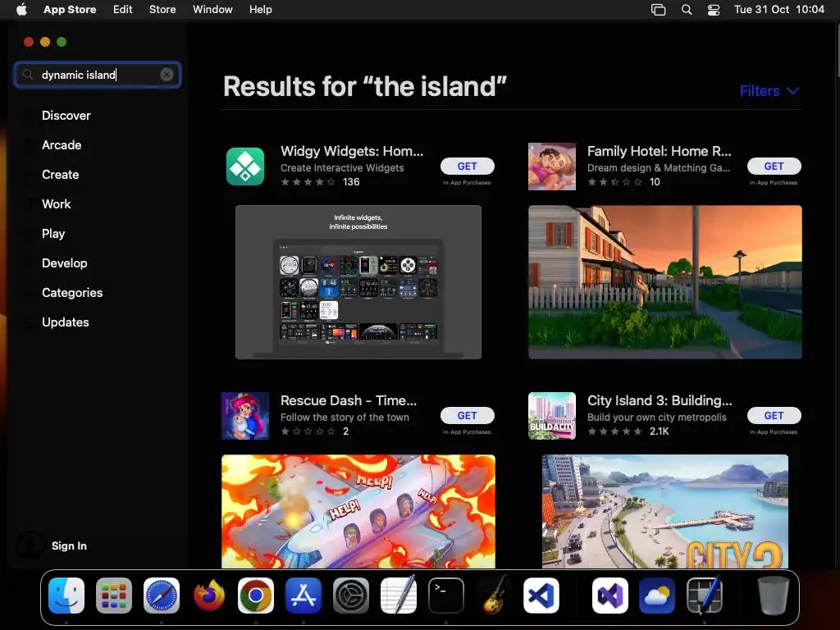Select Create in the sidebar
Viewport: 840px width, 630px height.
(x=60, y=175)
